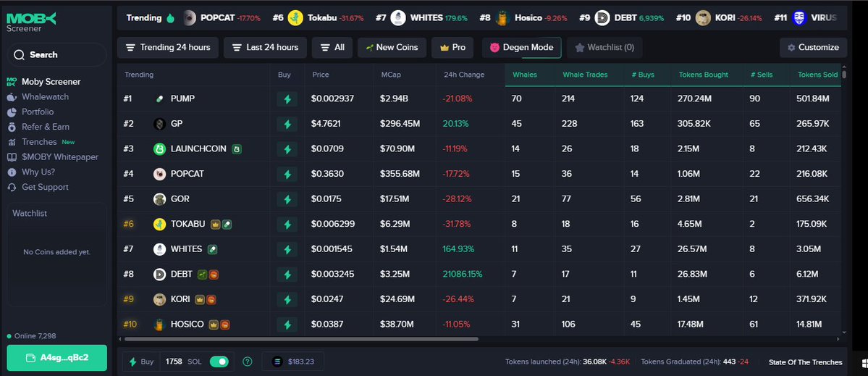Click the help question mark icon in bottom bar
Image resolution: width=868 pixels, height=376 pixels.
pos(248,362)
